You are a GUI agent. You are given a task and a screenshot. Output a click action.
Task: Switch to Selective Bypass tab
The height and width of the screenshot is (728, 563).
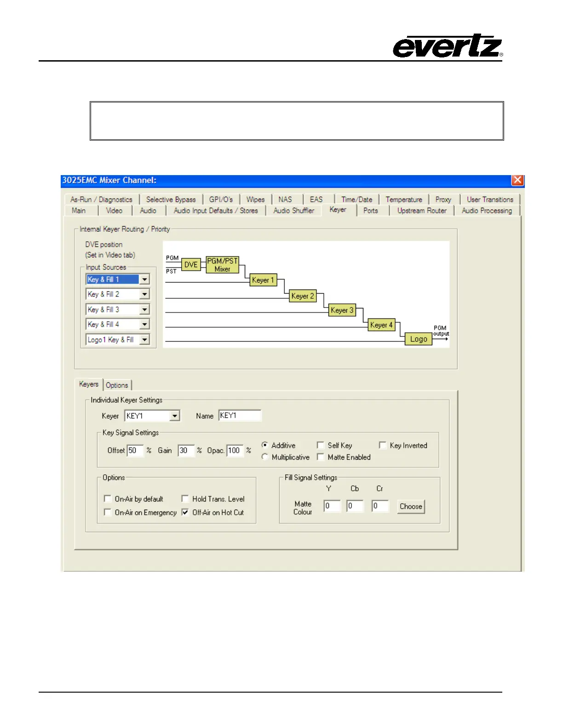tap(171, 199)
